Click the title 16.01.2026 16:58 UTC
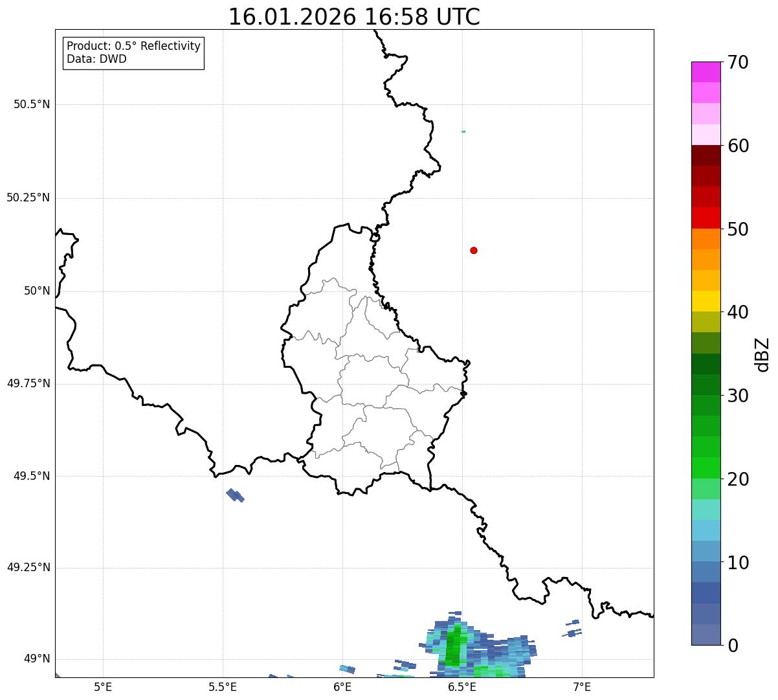 [x=354, y=17]
